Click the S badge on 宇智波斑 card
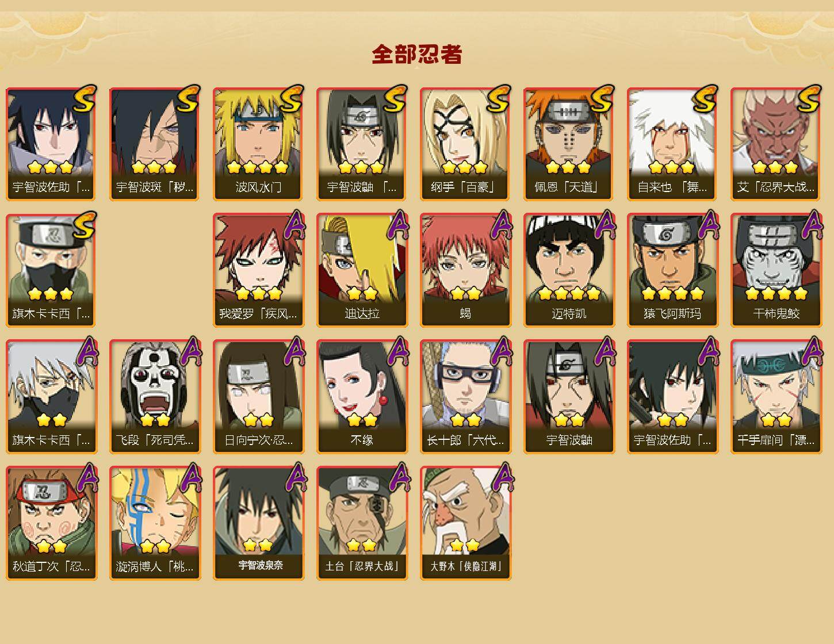Screen dimensions: 834x644 click(x=188, y=98)
